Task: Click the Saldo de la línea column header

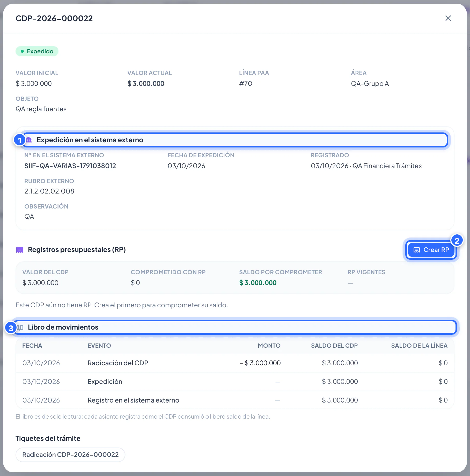Action: [x=419, y=346]
